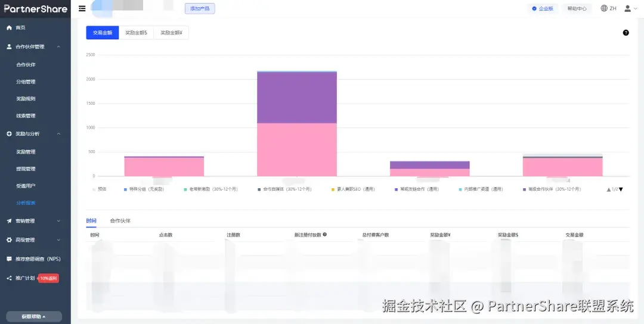Click the 奖励与分析 plus-circle icon
Screen dimensions: 644x324
pos(9,133)
